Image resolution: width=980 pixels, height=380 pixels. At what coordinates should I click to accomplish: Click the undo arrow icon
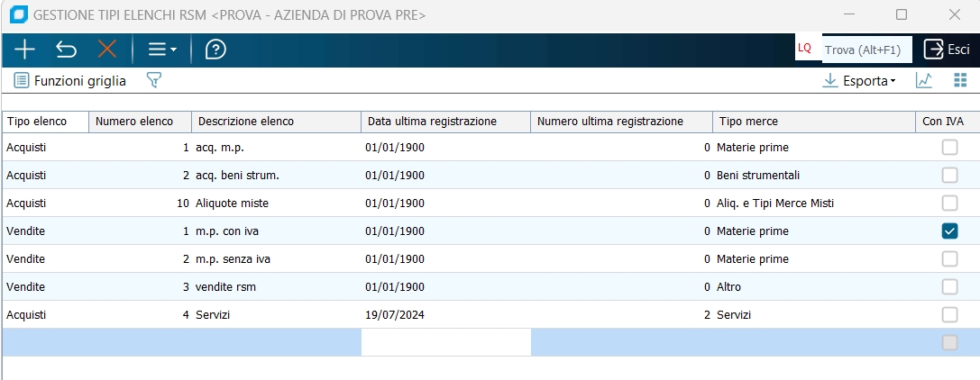66,50
